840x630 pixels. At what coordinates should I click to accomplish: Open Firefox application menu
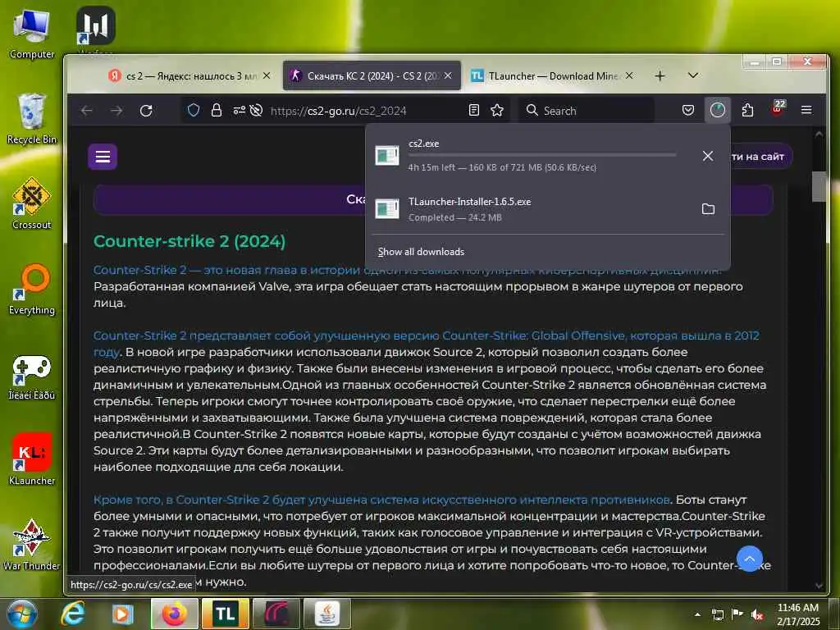(806, 111)
